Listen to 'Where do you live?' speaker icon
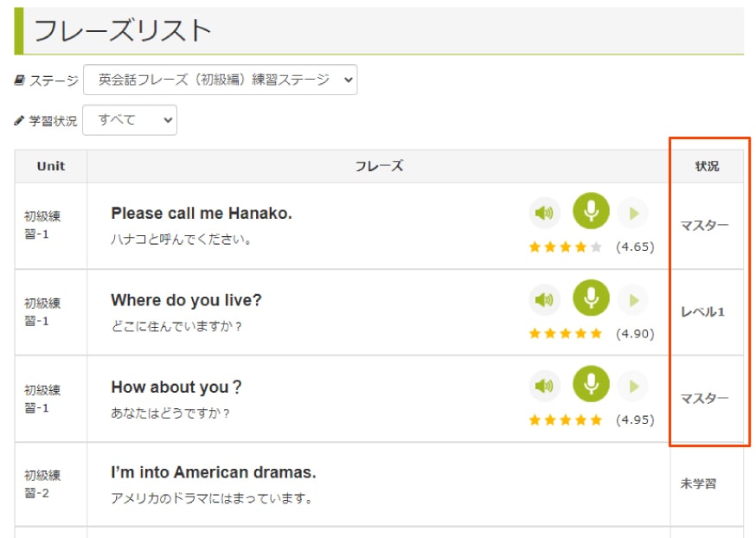756x538 pixels. (544, 300)
